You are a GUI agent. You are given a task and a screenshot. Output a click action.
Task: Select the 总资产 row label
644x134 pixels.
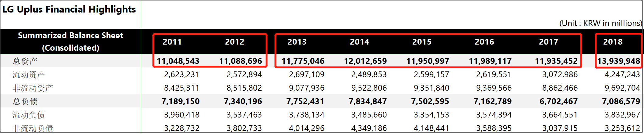25,61
